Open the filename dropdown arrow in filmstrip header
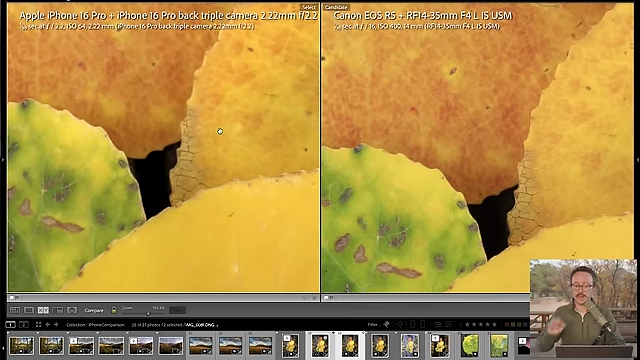640x360 pixels. pos(218,325)
